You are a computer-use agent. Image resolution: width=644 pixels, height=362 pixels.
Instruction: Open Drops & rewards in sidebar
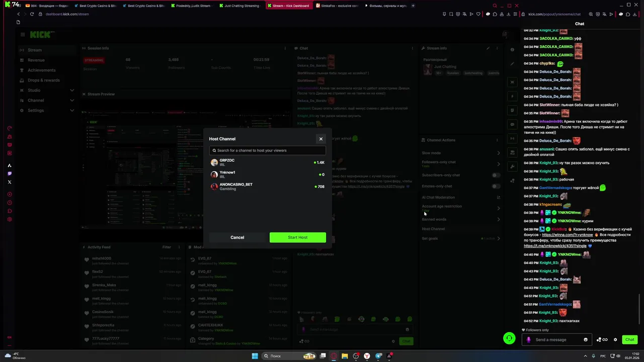point(46,80)
